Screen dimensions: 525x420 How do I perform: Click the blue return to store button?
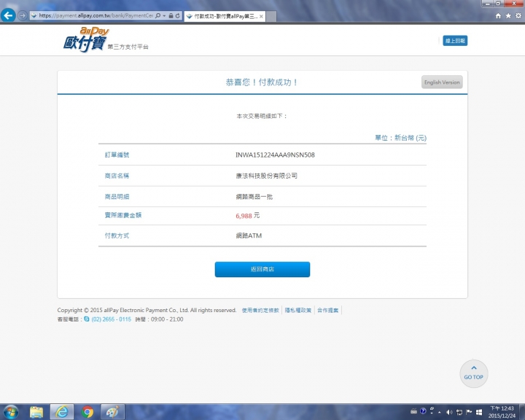coord(262,269)
